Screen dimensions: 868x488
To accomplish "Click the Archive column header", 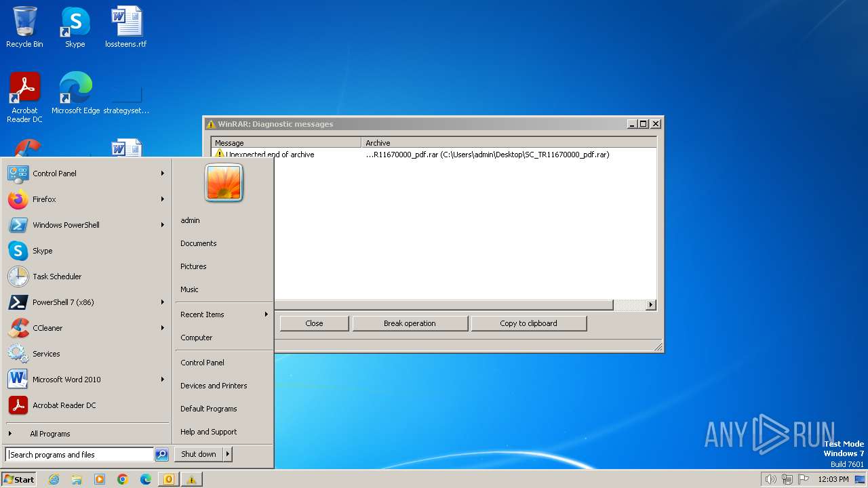I will pos(509,143).
